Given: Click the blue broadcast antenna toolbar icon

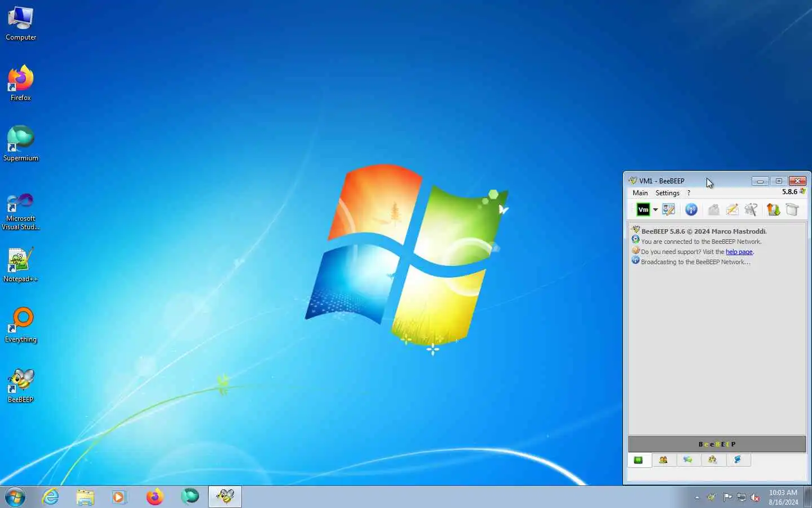Looking at the screenshot, I should click(691, 209).
